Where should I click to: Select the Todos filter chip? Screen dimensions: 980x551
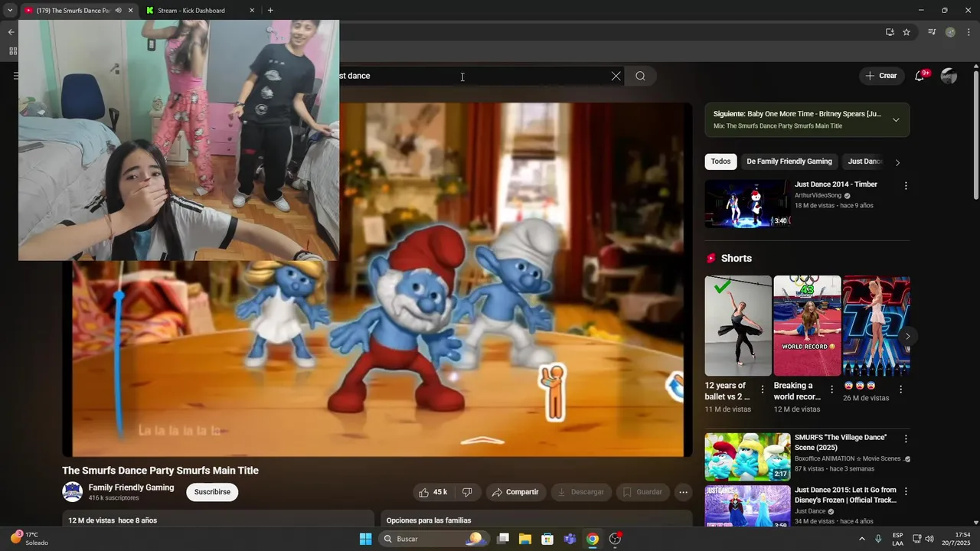point(720,161)
